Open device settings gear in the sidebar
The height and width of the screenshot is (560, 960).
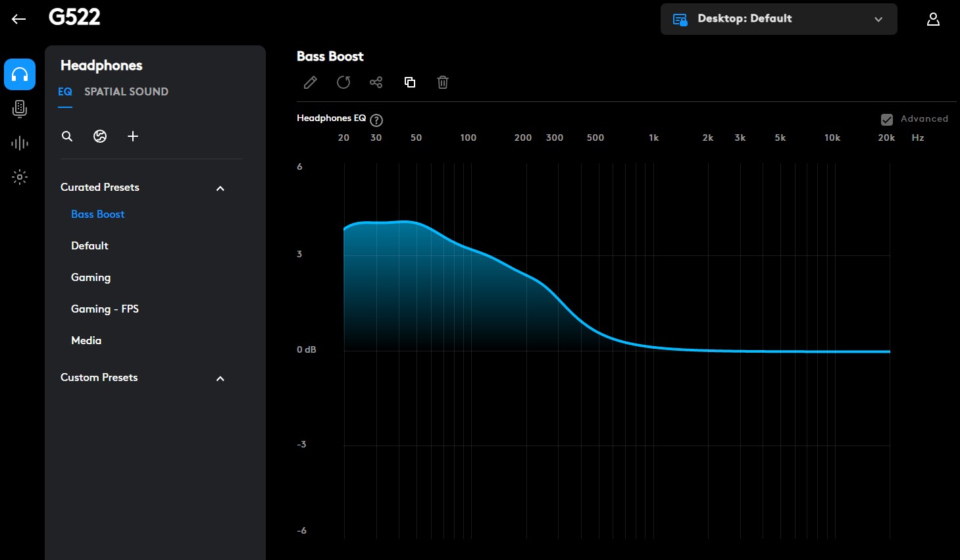[x=20, y=177]
